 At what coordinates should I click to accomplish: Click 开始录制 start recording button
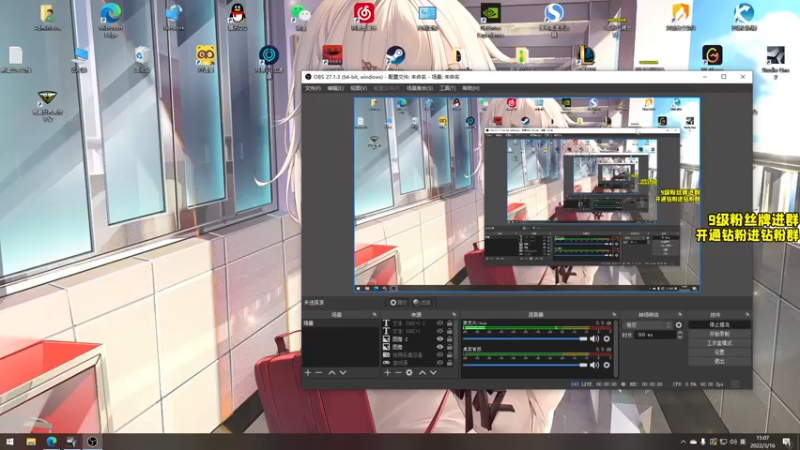click(719, 334)
